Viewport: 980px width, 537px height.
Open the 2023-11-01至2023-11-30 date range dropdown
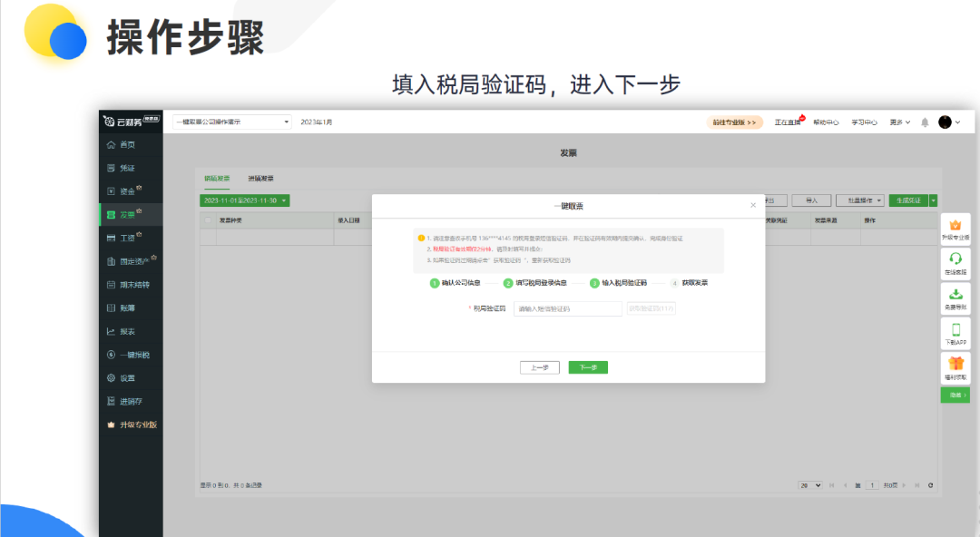click(244, 200)
